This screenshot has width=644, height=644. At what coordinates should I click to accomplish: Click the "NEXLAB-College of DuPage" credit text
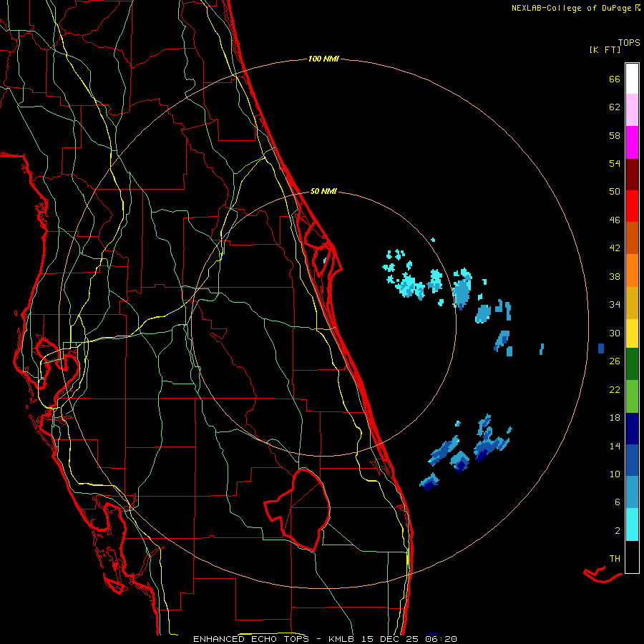571,8
